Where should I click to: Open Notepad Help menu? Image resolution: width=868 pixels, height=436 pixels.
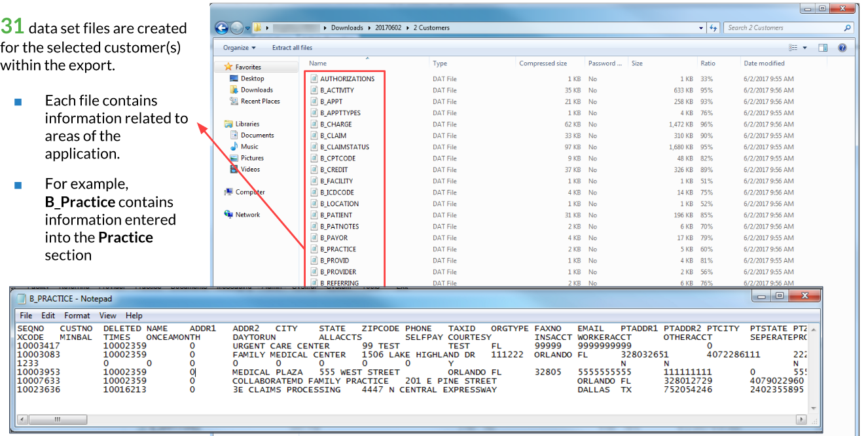(134, 316)
